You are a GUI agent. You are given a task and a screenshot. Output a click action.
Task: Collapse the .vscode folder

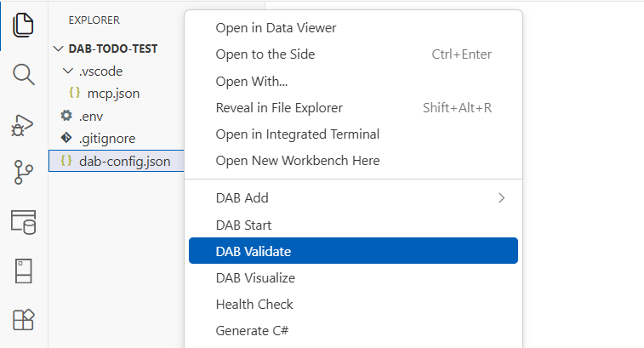coord(69,71)
